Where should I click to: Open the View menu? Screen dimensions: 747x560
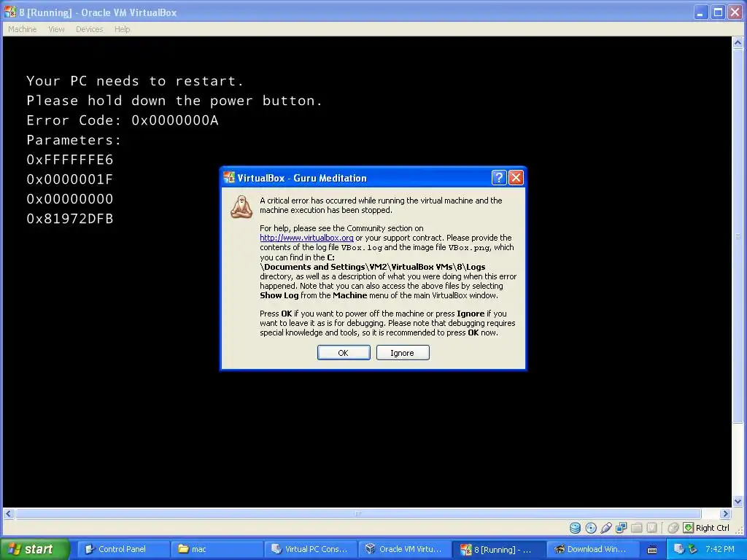pos(56,29)
